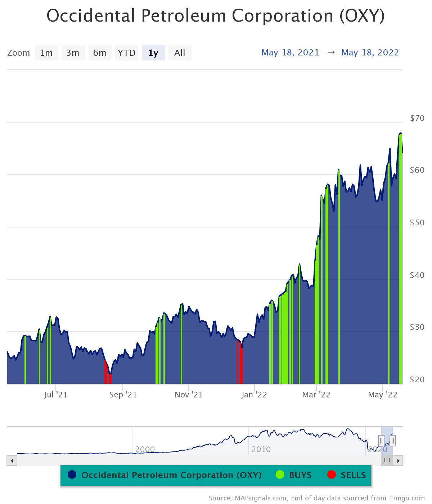
Task: Click the scrollbar left arrow
Action: coord(12,460)
